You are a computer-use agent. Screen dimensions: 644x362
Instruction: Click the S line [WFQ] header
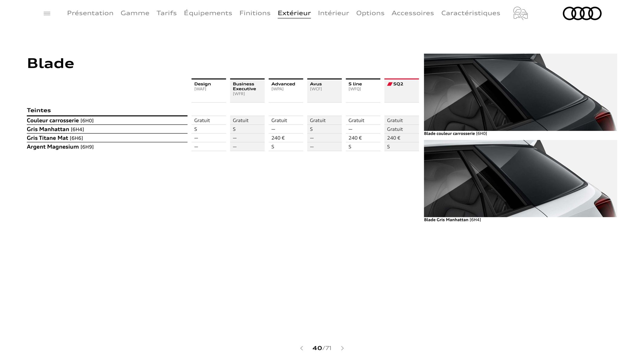point(363,90)
